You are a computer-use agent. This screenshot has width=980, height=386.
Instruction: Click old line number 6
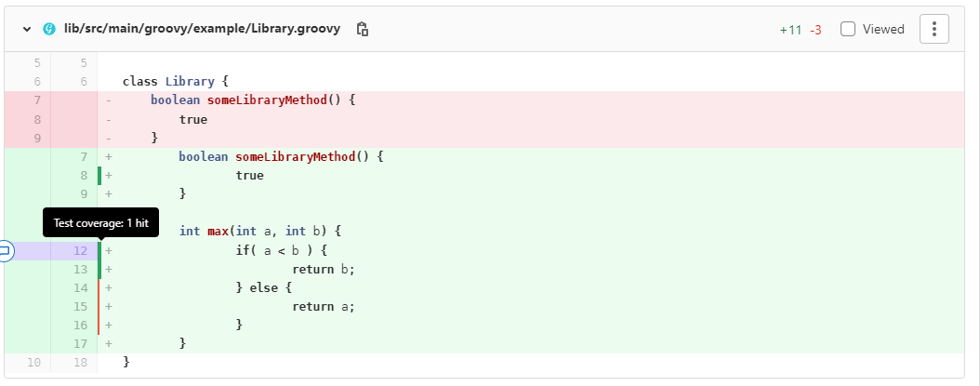(37, 82)
